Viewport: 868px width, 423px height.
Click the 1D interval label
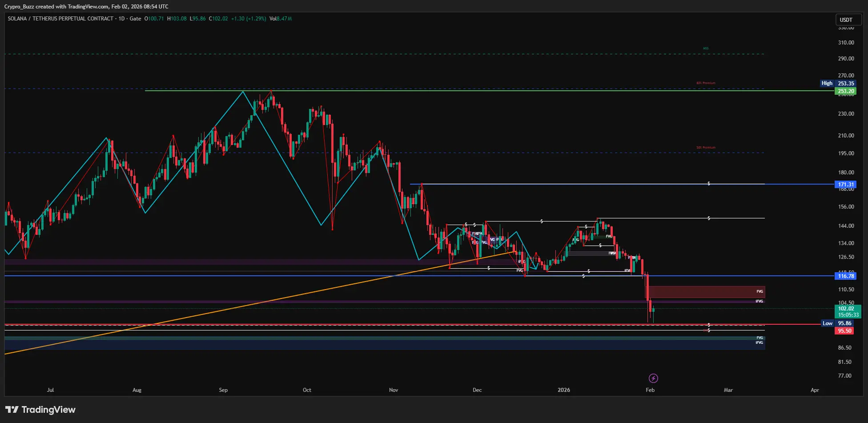click(121, 19)
